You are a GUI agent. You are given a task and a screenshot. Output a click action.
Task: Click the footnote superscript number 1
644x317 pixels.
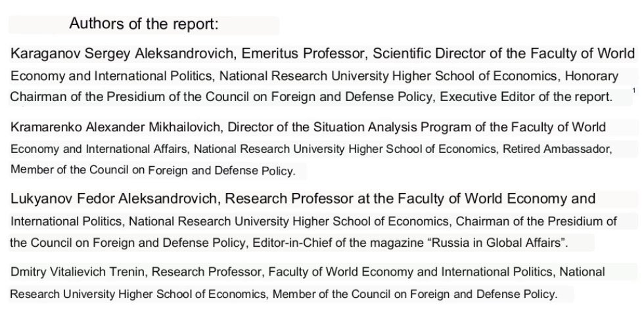coord(634,90)
